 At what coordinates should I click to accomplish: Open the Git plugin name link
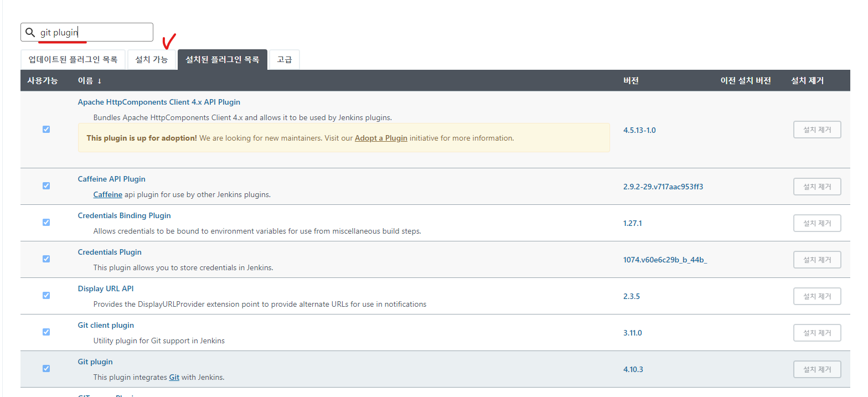[95, 362]
